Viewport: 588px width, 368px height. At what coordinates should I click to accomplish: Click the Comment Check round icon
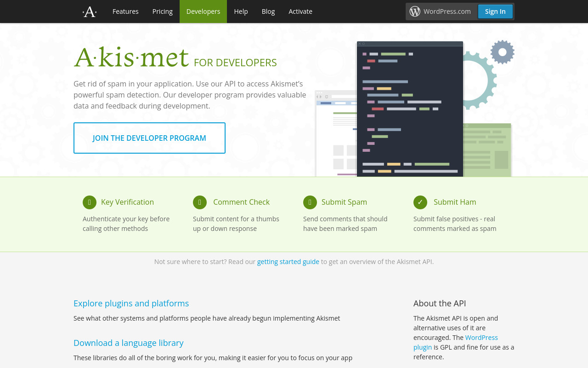pos(200,202)
